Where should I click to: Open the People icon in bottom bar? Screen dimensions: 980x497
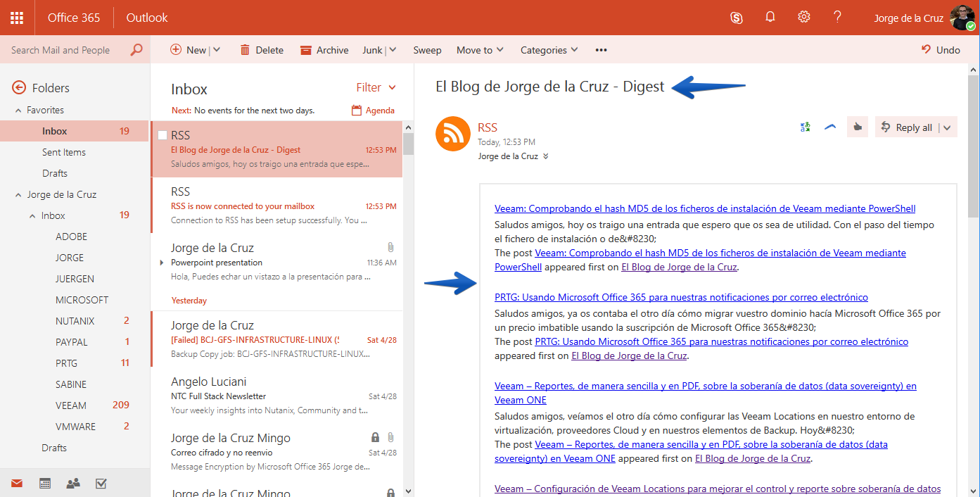72,484
